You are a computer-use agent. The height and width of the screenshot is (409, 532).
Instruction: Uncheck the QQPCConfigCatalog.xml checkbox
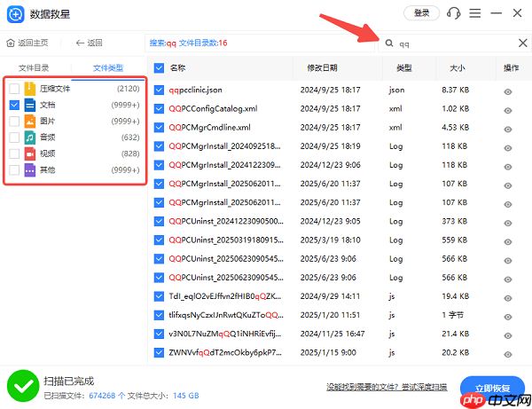pos(159,108)
